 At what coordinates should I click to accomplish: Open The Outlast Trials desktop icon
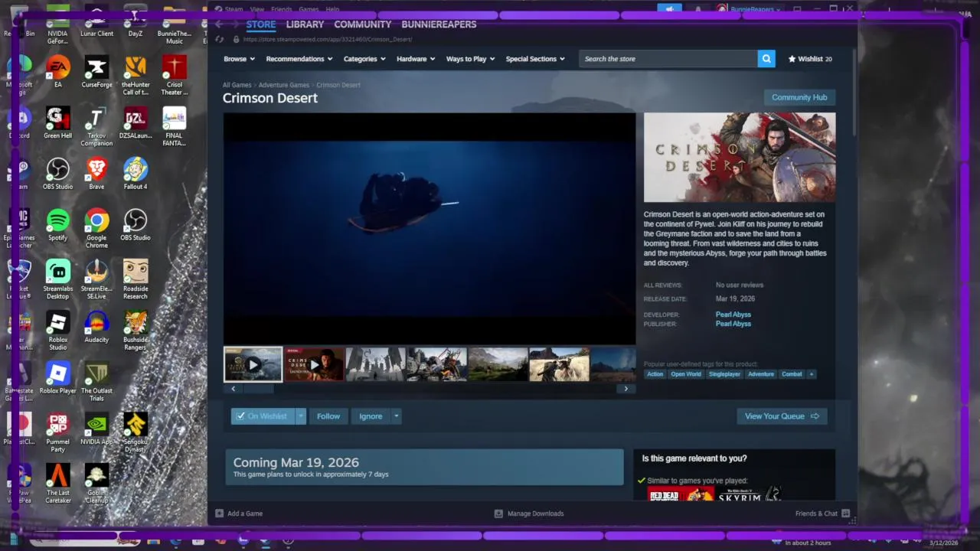pos(96,382)
